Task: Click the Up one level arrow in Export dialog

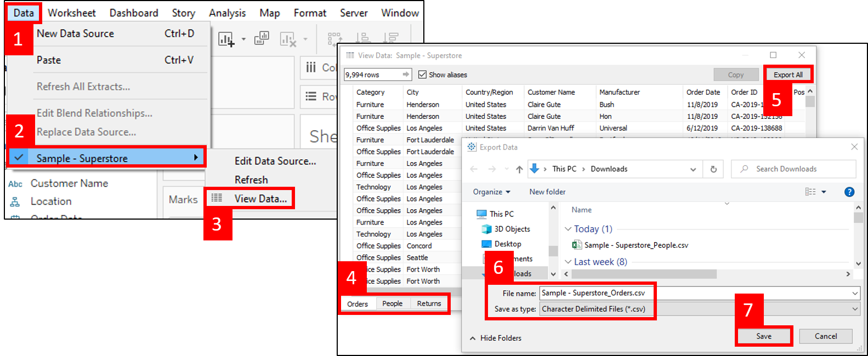Action: tap(519, 169)
